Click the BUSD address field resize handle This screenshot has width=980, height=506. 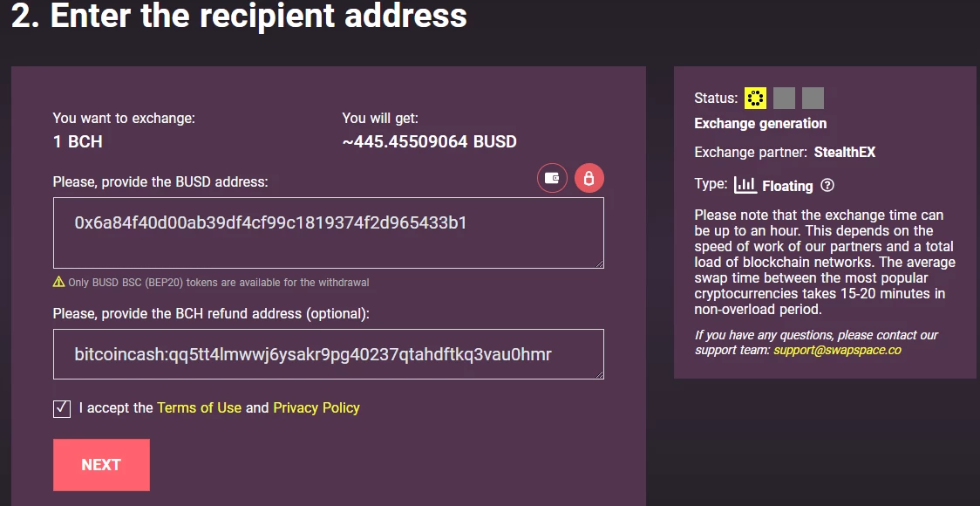(599, 264)
